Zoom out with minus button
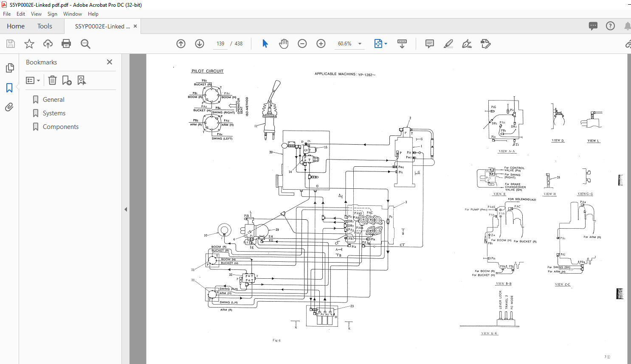Viewport: 631px width, 364px height. click(x=302, y=44)
